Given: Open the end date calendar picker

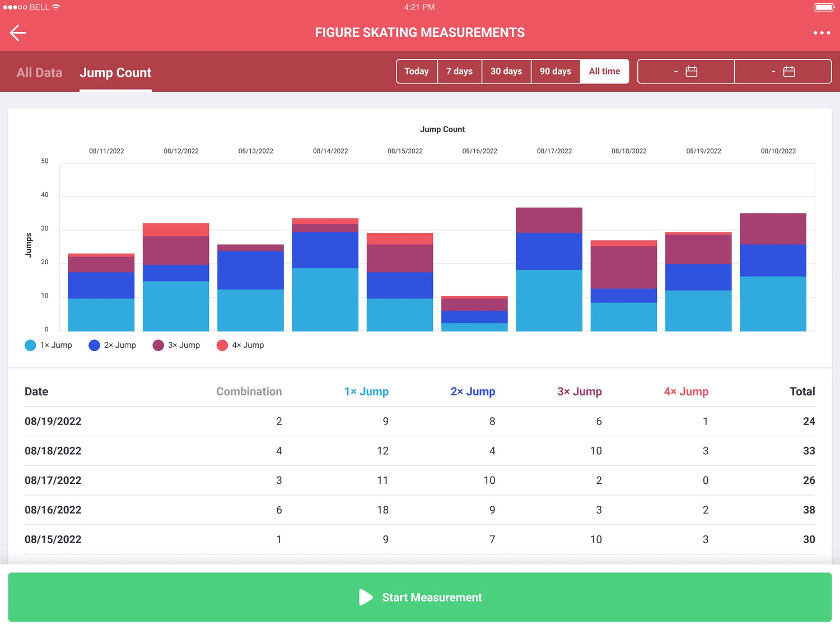Looking at the screenshot, I should [x=788, y=72].
